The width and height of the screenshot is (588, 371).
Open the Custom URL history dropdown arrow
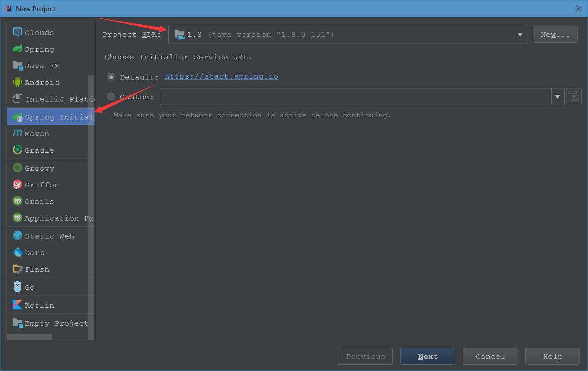pos(557,97)
